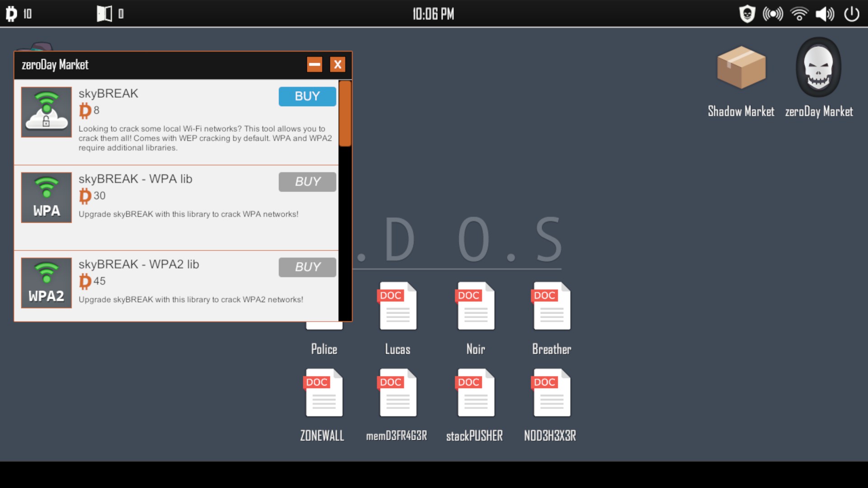Open the Noir document file
Screen dimensions: 868x488
pyautogui.click(x=476, y=306)
